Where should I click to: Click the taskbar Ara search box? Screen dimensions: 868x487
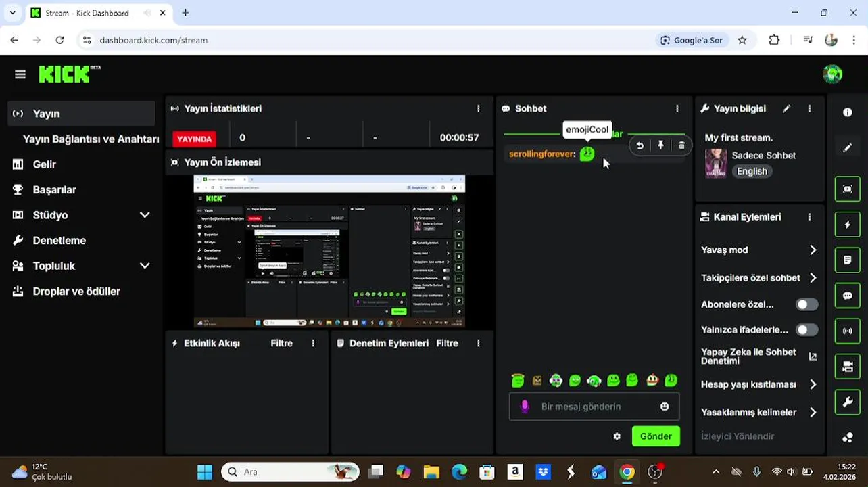[x=291, y=472]
